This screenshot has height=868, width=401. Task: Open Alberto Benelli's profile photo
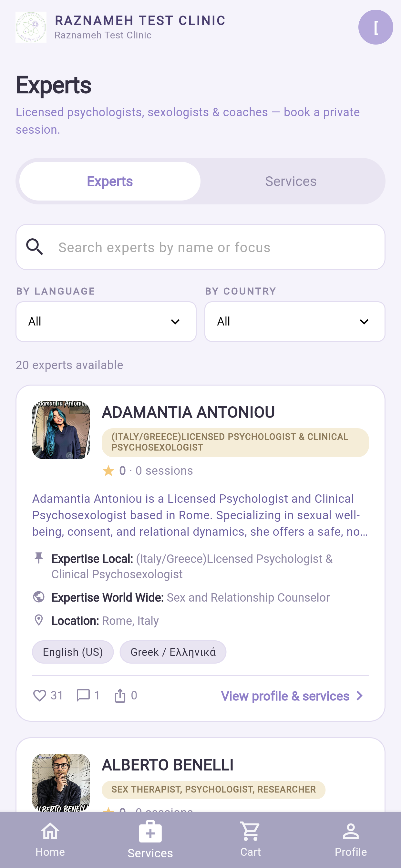coord(61,782)
